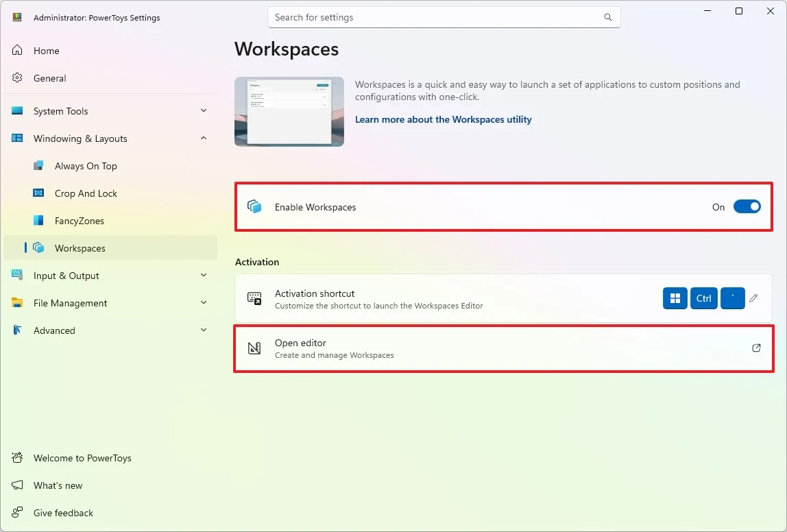Click the search magnifier icon
787x532 pixels.
(607, 17)
